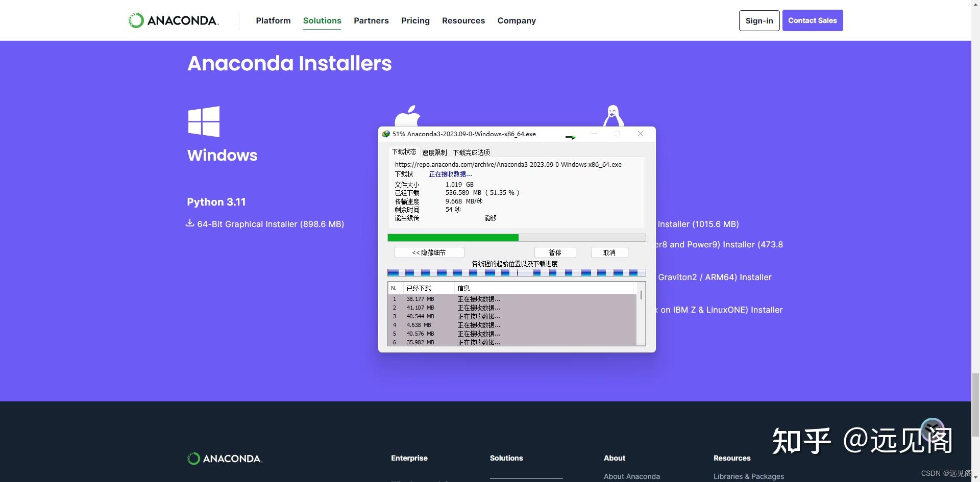Click the Apple logo icon
The width and height of the screenshot is (980, 482).
click(407, 115)
